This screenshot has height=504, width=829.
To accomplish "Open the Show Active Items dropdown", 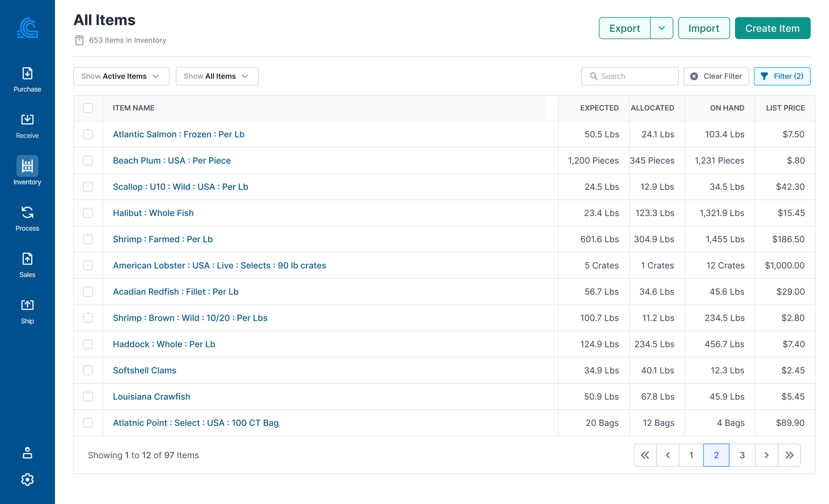I will (121, 76).
